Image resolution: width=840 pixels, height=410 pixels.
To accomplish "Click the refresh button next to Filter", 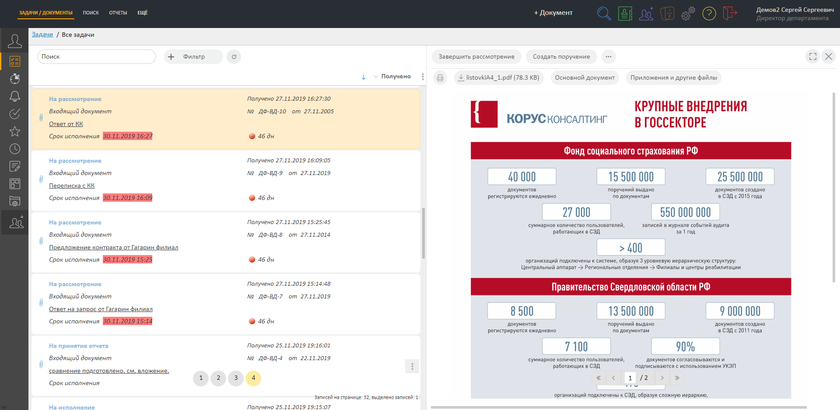I will pos(234,57).
